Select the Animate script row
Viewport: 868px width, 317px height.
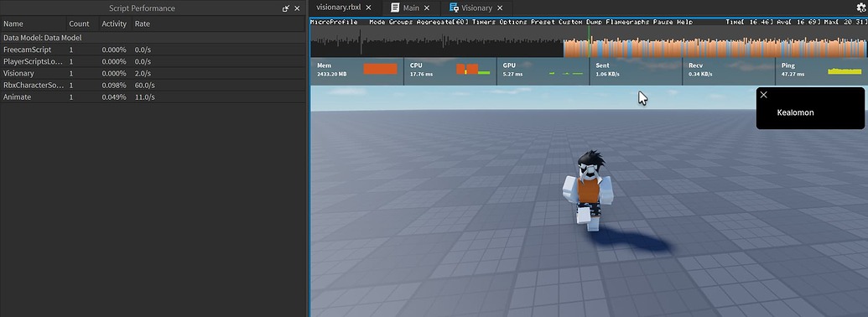click(x=153, y=96)
